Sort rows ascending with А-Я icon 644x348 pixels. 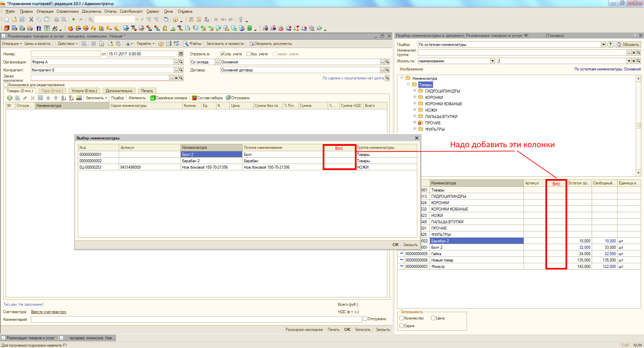(x=64, y=98)
